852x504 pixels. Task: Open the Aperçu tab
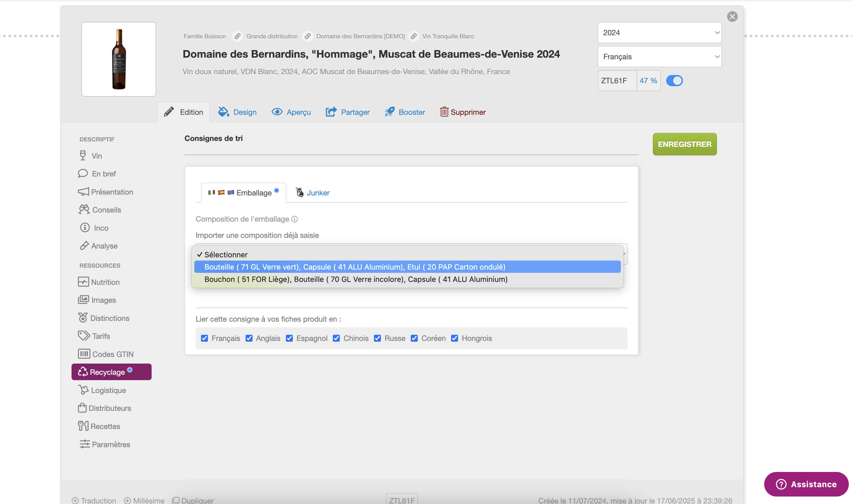point(291,112)
